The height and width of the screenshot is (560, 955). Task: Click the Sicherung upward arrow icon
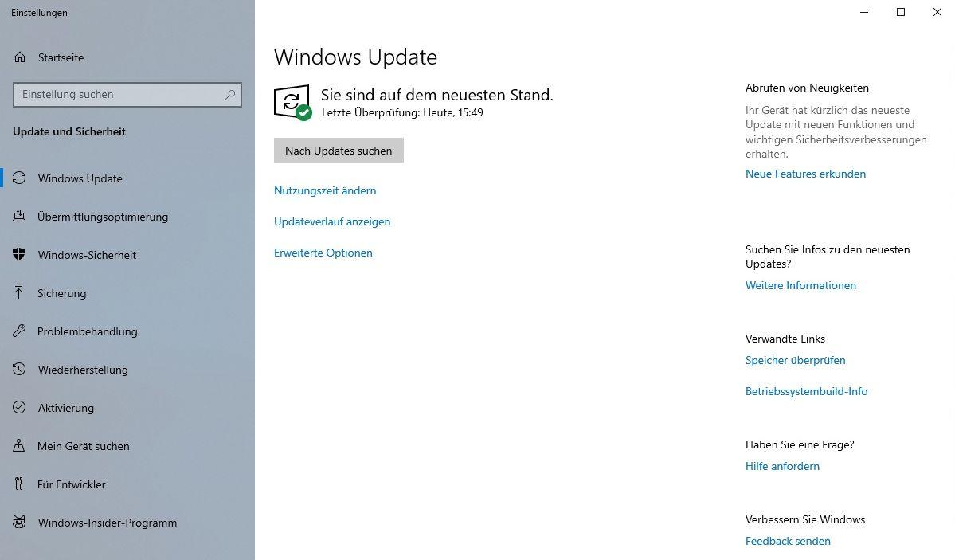[19, 293]
